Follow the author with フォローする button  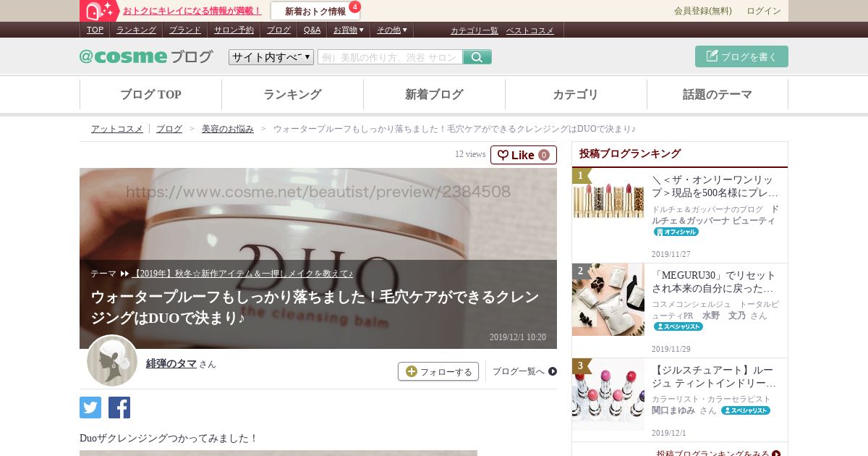pos(438,371)
